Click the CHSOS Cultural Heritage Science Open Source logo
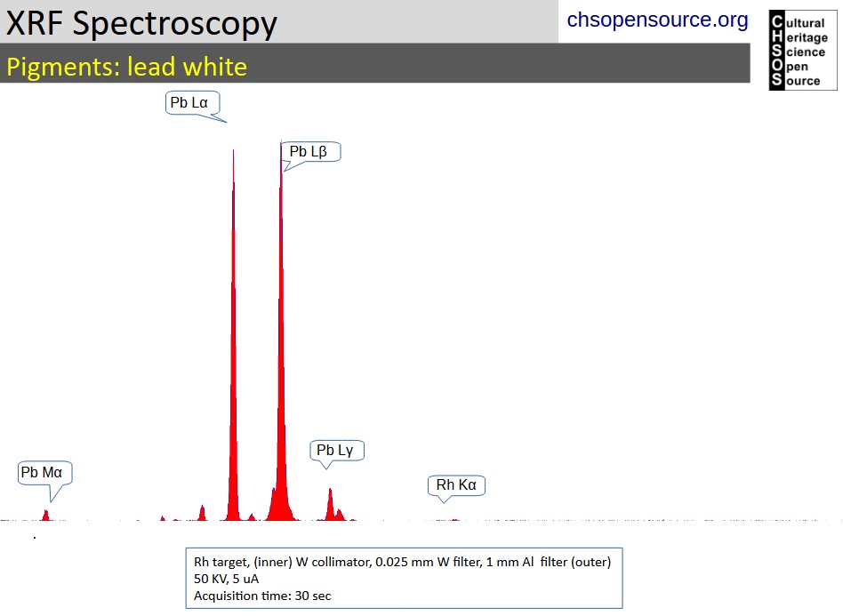 (x=801, y=49)
